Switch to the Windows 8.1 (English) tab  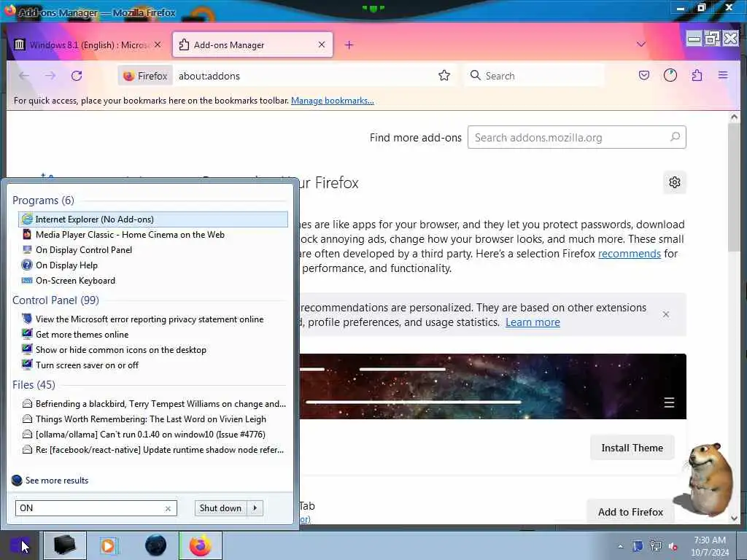[88, 44]
